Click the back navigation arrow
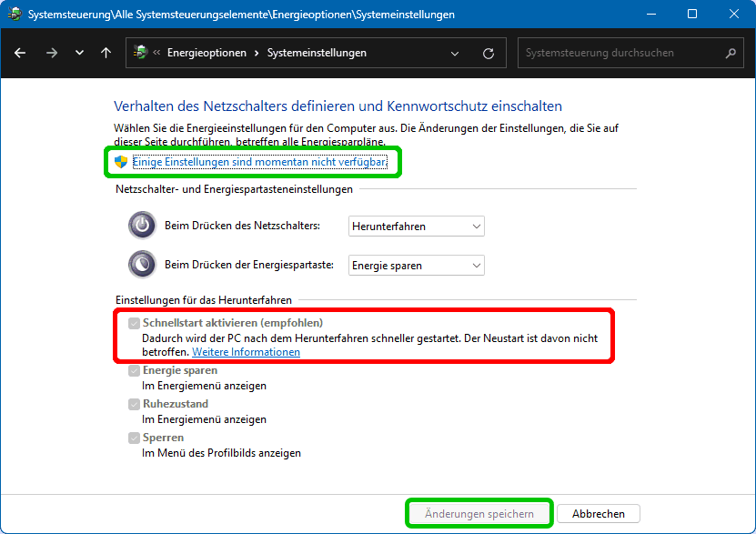This screenshot has height=534, width=756. click(x=21, y=53)
